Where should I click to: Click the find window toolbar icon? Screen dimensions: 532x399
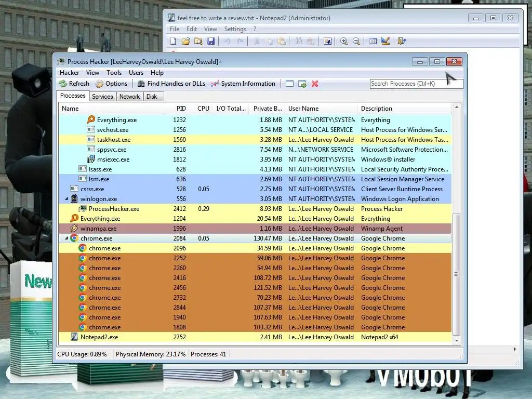[289, 84]
